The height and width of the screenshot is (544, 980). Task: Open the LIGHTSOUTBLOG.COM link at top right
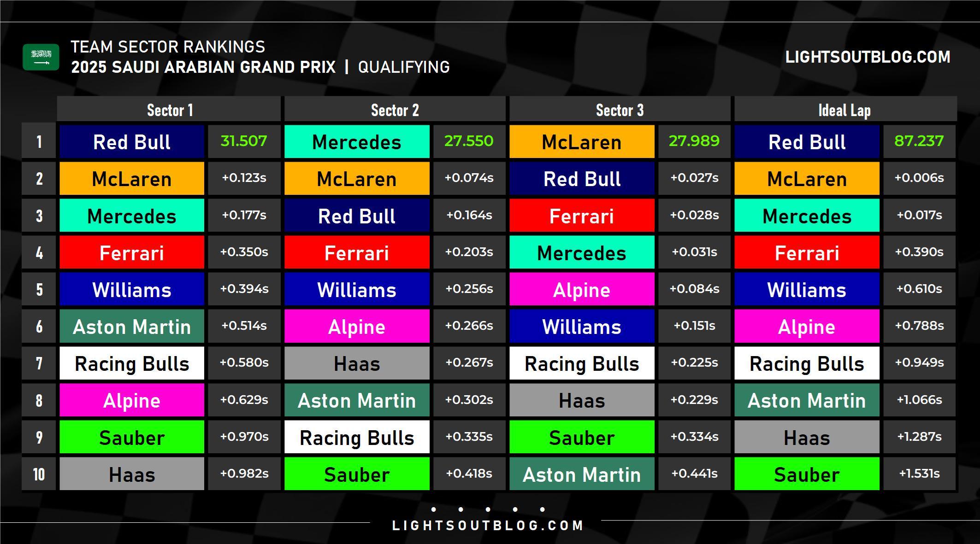pyautogui.click(x=868, y=57)
